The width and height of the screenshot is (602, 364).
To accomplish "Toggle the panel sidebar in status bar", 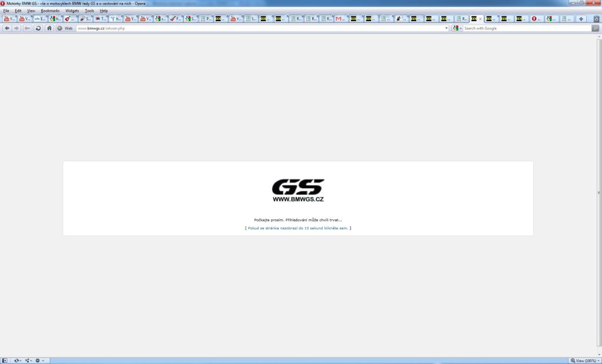I will [x=5, y=360].
